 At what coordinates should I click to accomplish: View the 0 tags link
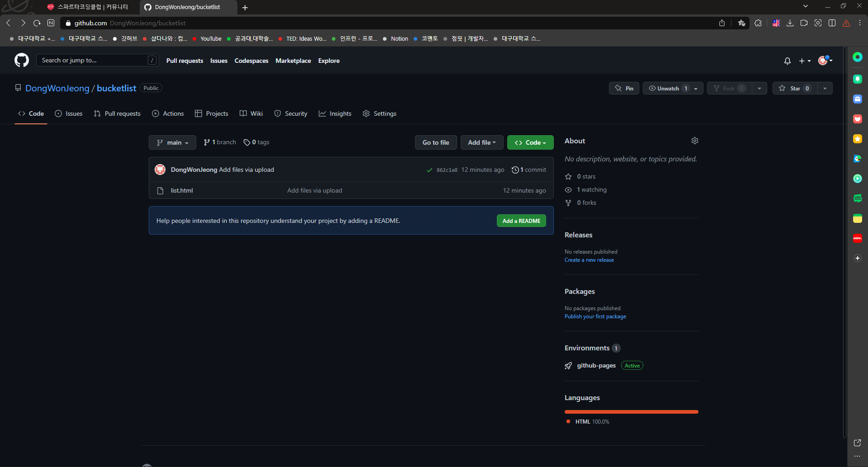(x=256, y=142)
